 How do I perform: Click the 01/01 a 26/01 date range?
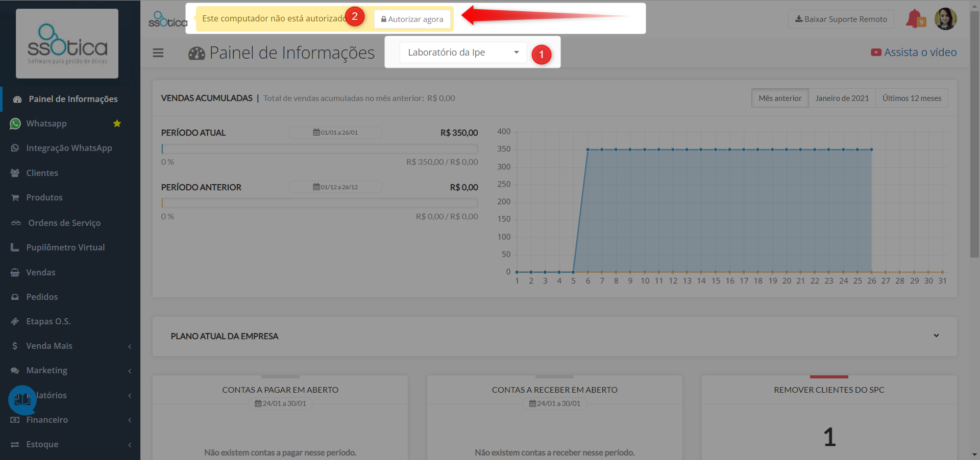coord(335,133)
